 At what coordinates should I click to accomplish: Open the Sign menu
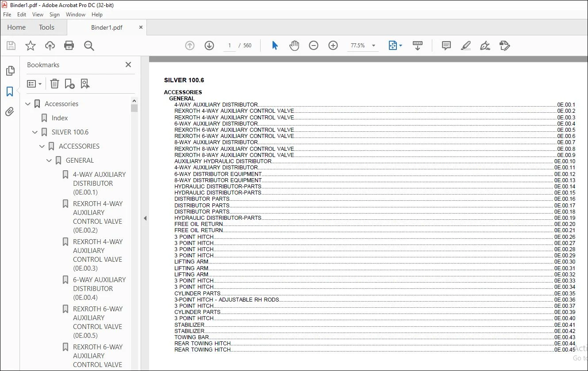pyautogui.click(x=54, y=15)
